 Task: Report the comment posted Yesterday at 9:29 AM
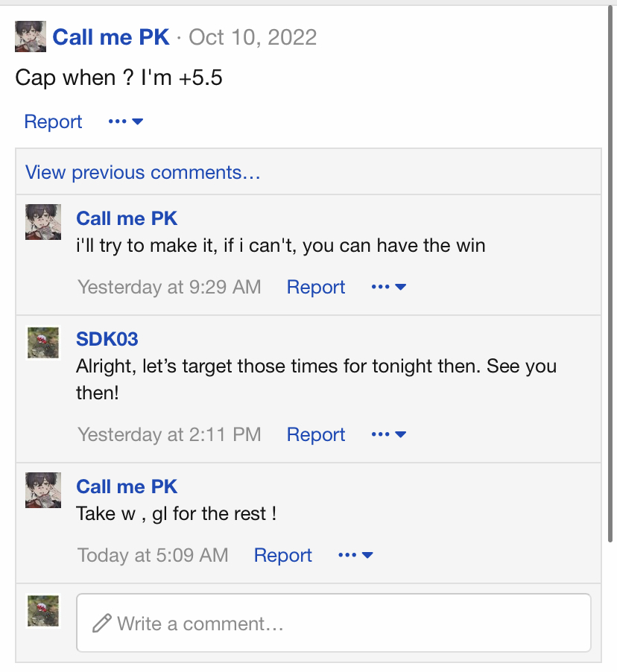point(315,287)
